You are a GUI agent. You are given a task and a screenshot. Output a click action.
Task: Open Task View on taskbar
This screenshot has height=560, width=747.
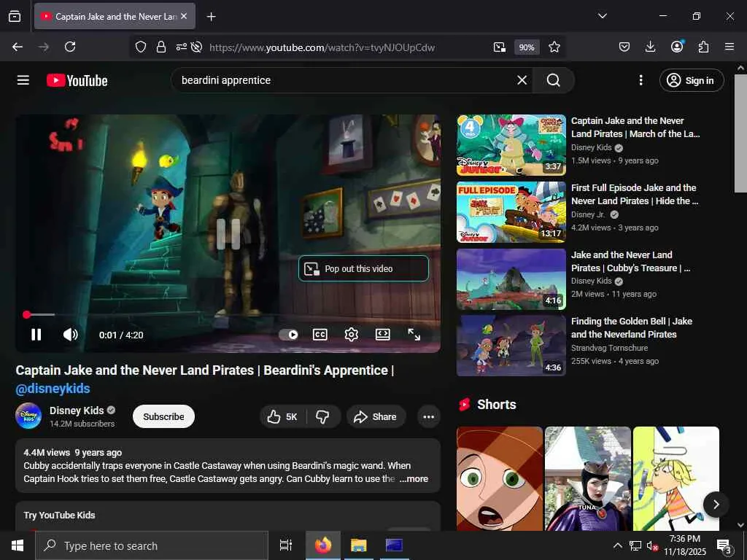click(x=286, y=545)
